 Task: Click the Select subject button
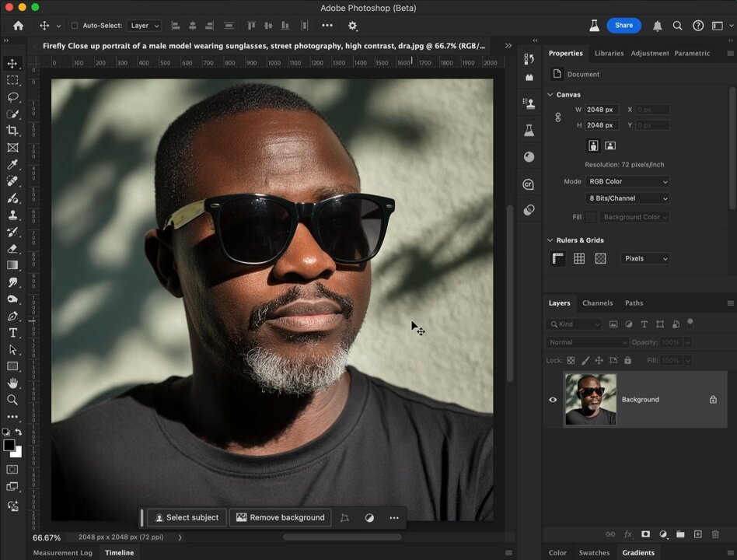tap(187, 518)
